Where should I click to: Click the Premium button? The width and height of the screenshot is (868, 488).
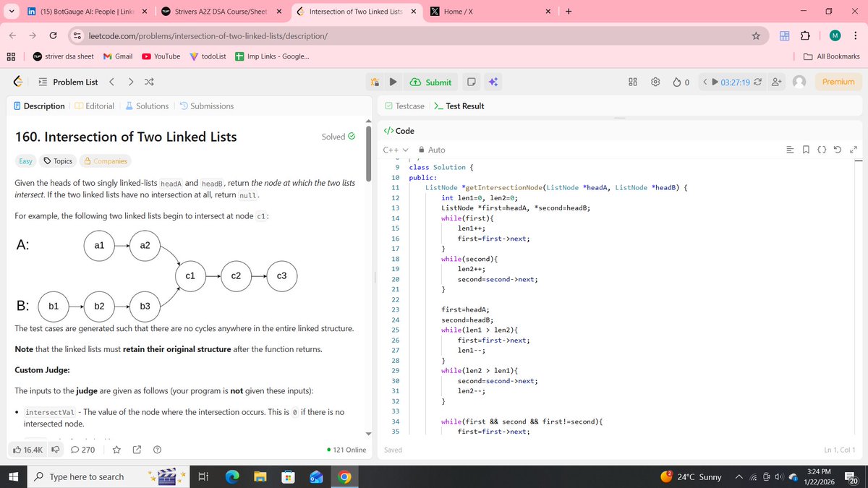pos(838,82)
